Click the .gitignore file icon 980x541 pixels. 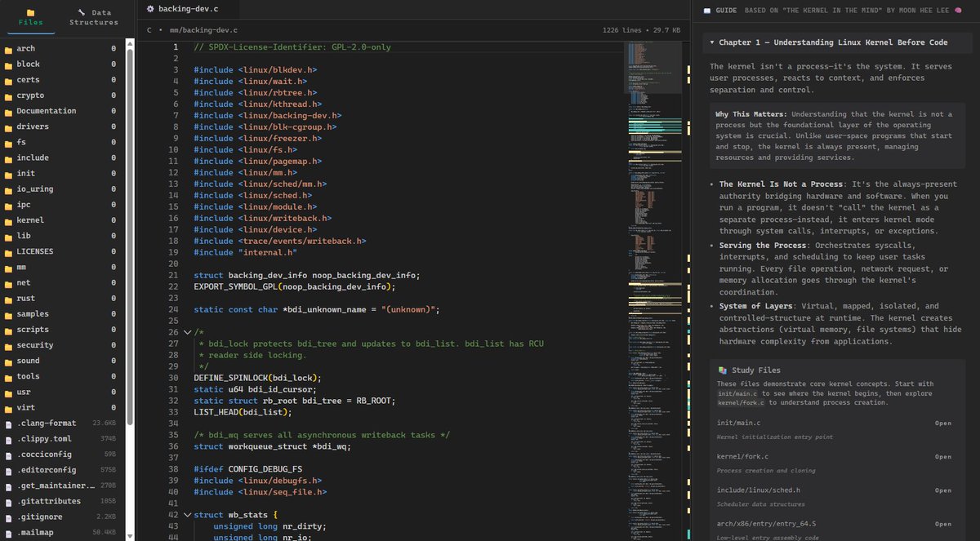8,517
